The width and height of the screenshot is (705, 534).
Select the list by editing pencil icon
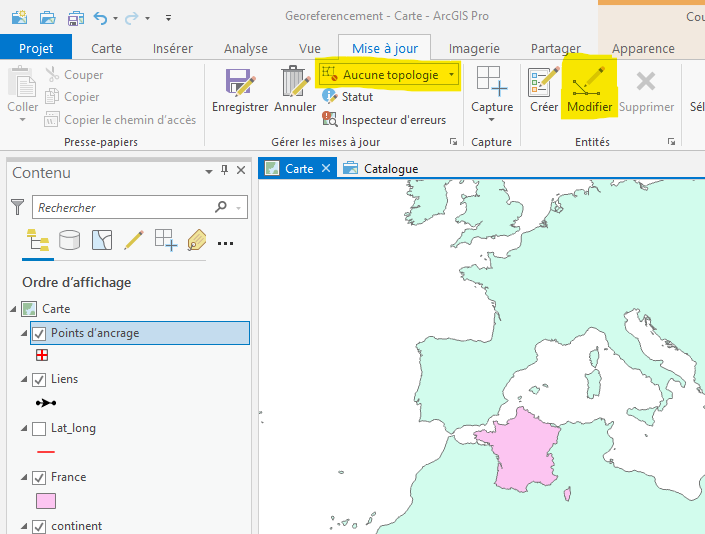point(133,240)
